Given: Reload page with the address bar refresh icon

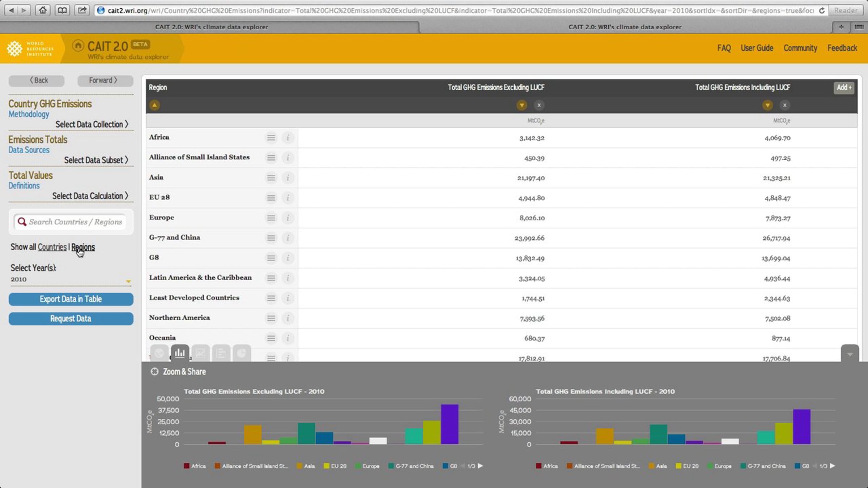Looking at the screenshot, I should click(x=822, y=10).
